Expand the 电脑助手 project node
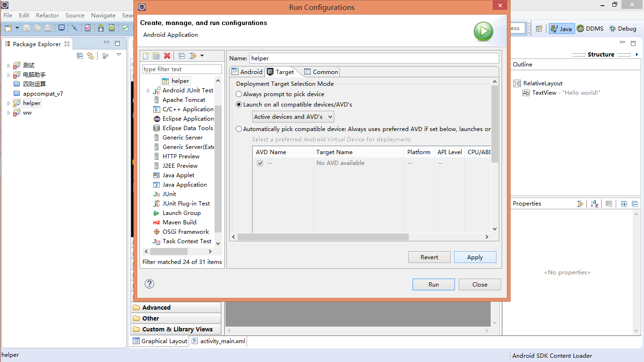The image size is (644, 362). click(8, 75)
